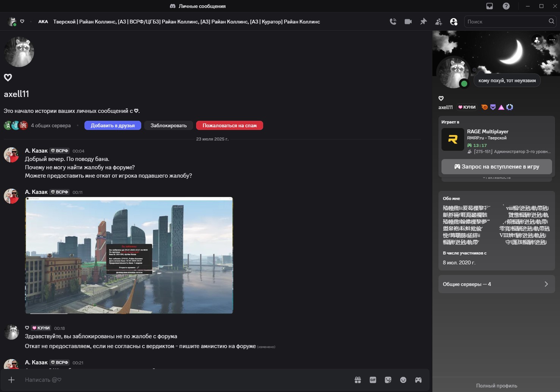Click the КУНИ server tag in the profile panel
This screenshot has width=560, height=392.
[467, 107]
